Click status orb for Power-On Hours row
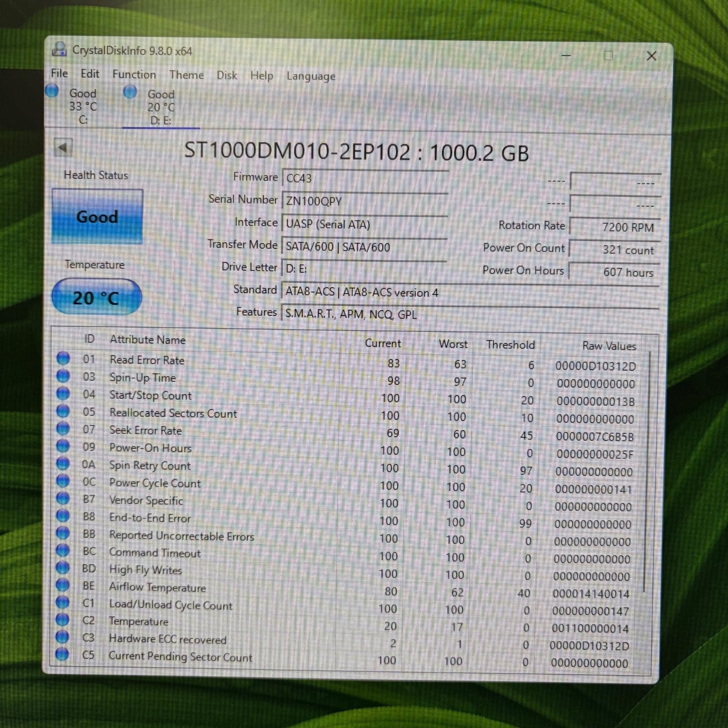This screenshot has height=728, width=728. (x=63, y=445)
